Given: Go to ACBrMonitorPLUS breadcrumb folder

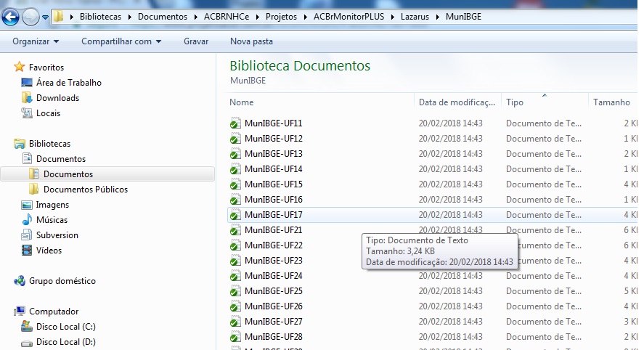Looking at the screenshot, I should pos(349,17).
